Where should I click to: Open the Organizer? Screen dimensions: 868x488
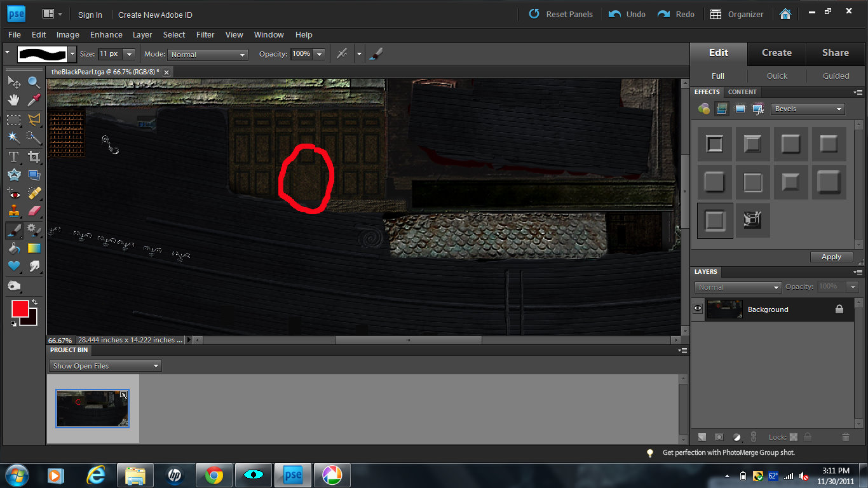coord(737,14)
